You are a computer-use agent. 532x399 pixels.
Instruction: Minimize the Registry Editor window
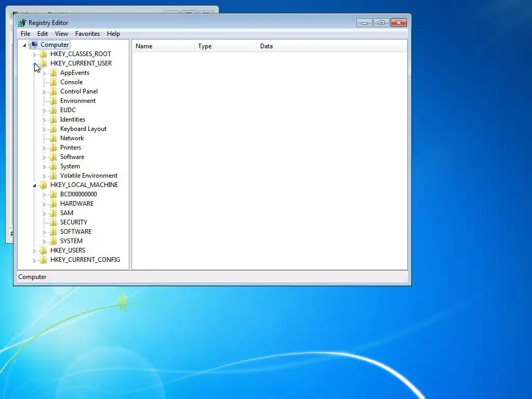[364, 23]
